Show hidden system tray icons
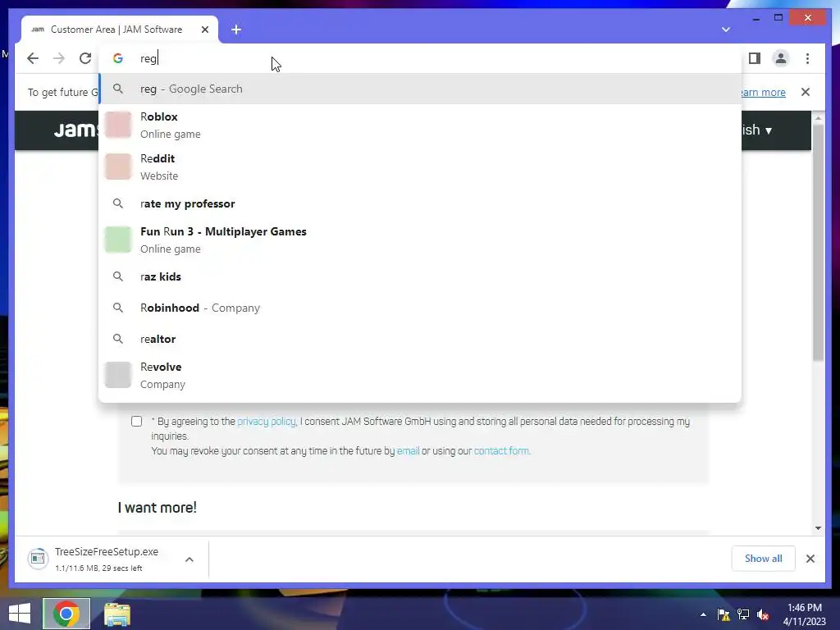840x630 pixels. (703, 615)
